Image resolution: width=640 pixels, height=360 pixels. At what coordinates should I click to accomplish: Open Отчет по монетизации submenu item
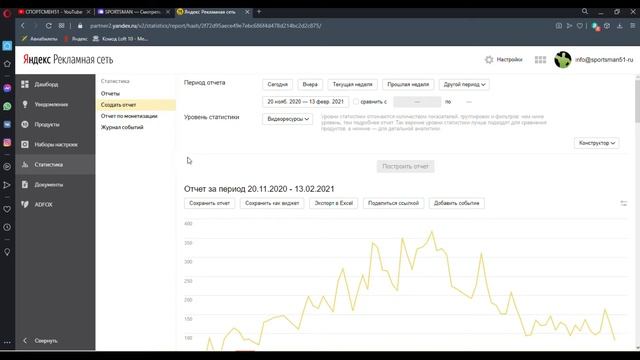tap(129, 116)
